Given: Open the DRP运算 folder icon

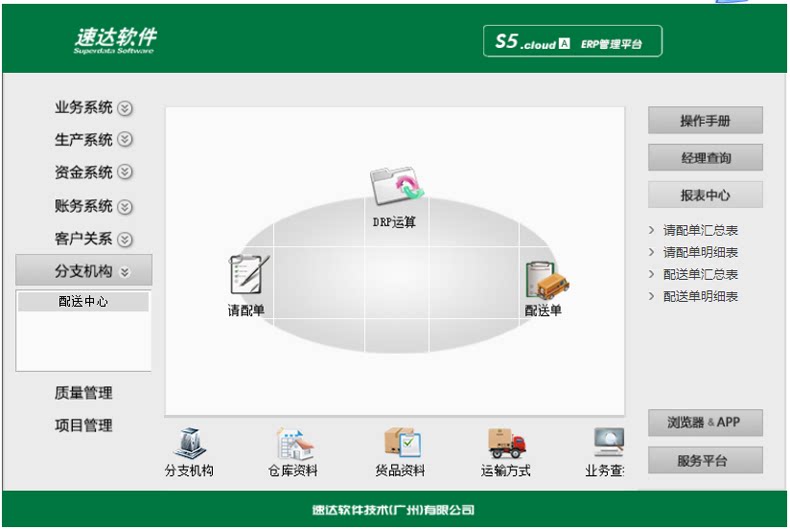Looking at the screenshot, I should [397, 185].
